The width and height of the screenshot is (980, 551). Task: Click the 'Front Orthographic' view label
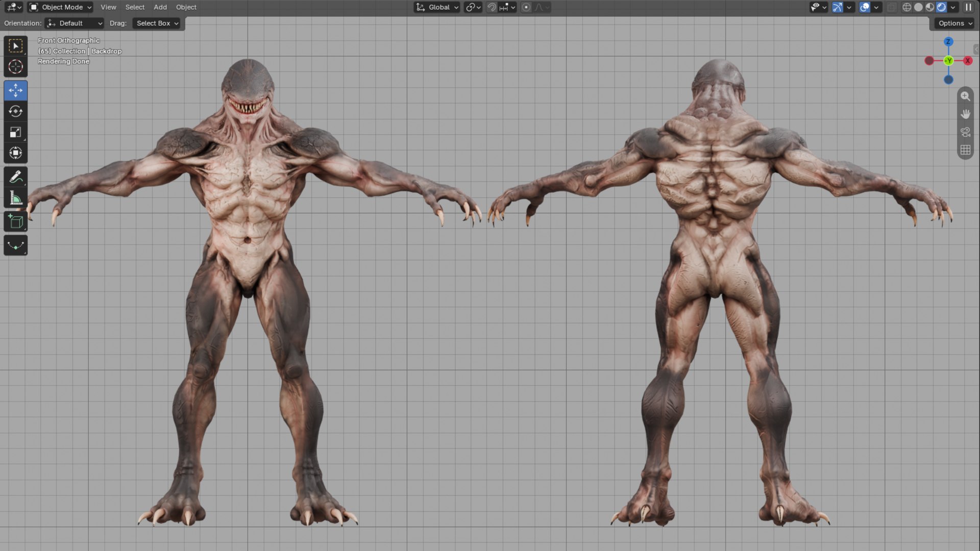(x=68, y=40)
